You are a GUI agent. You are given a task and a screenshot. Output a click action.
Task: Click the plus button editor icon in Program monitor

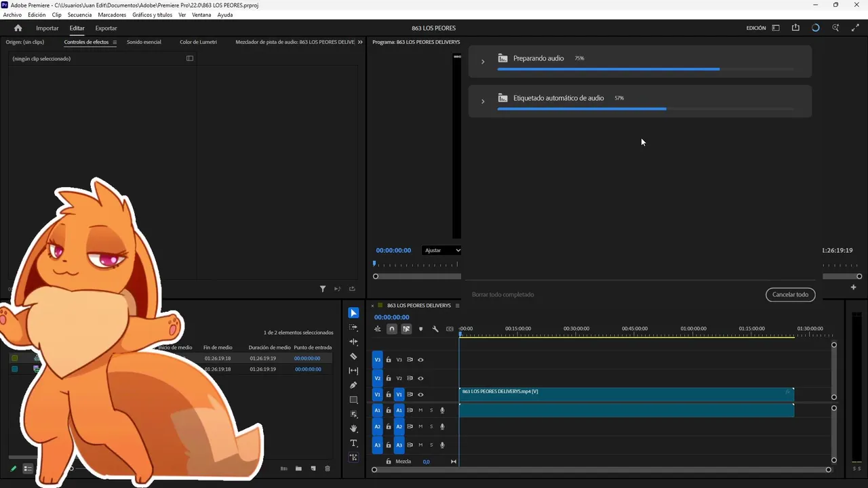coord(853,287)
